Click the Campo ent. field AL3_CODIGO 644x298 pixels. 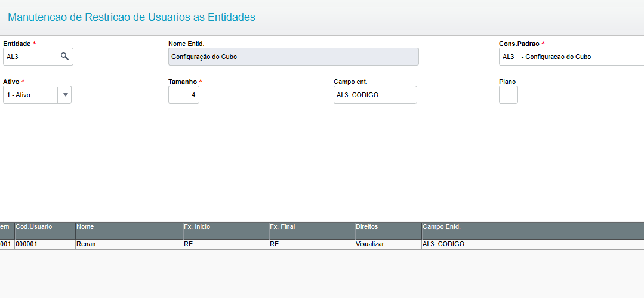point(375,95)
